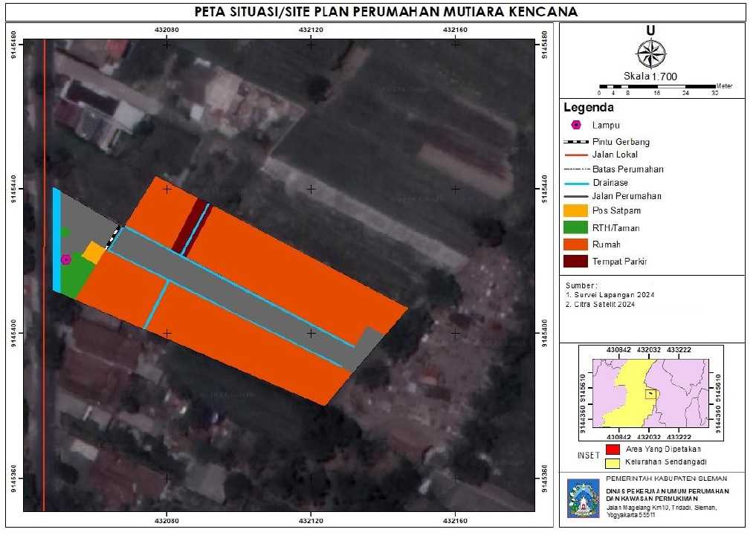This screenshot has height=538, width=756.
Task: Click the Sleman government crest logo
Action: tap(584, 499)
